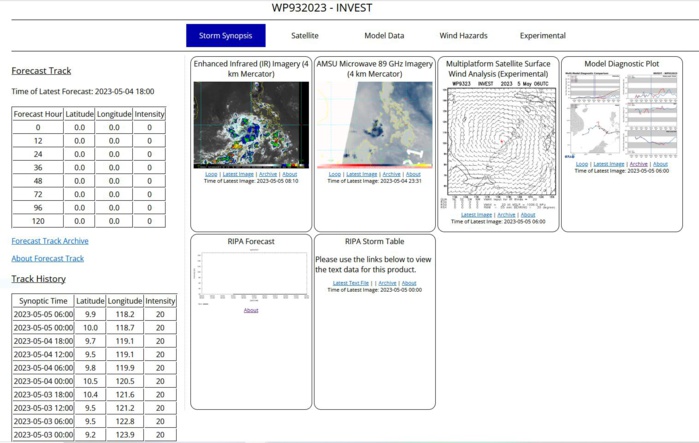The width and height of the screenshot is (699, 443).
Task: Open Archive link under RIPA Storm Table
Action: pyautogui.click(x=387, y=283)
